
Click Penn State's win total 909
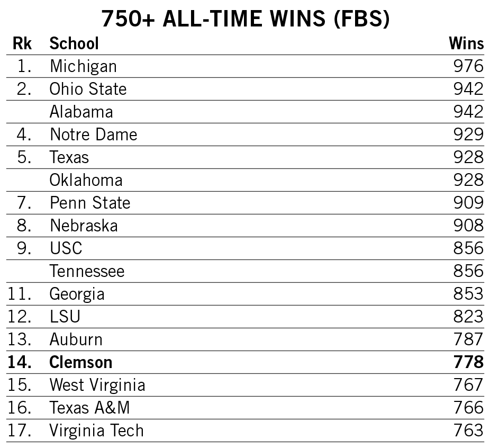pyautogui.click(x=468, y=203)
